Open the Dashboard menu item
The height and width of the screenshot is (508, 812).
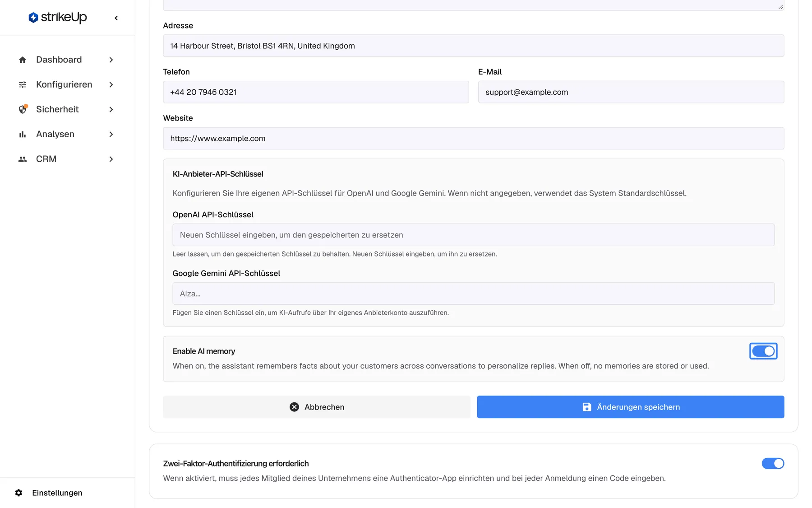coord(67,60)
